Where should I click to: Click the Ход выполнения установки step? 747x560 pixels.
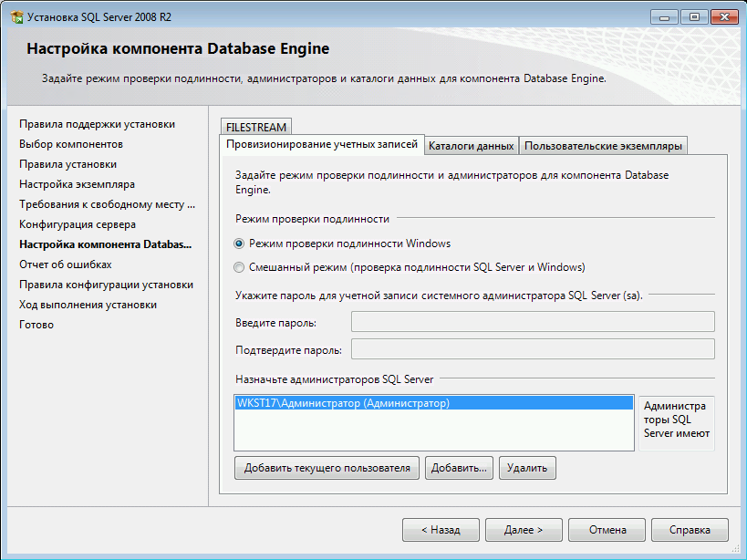(88, 305)
